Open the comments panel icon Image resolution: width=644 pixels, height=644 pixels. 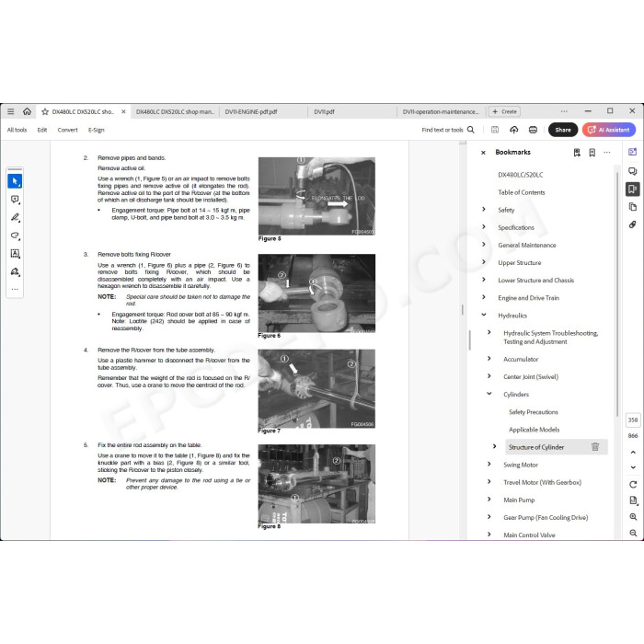click(633, 171)
